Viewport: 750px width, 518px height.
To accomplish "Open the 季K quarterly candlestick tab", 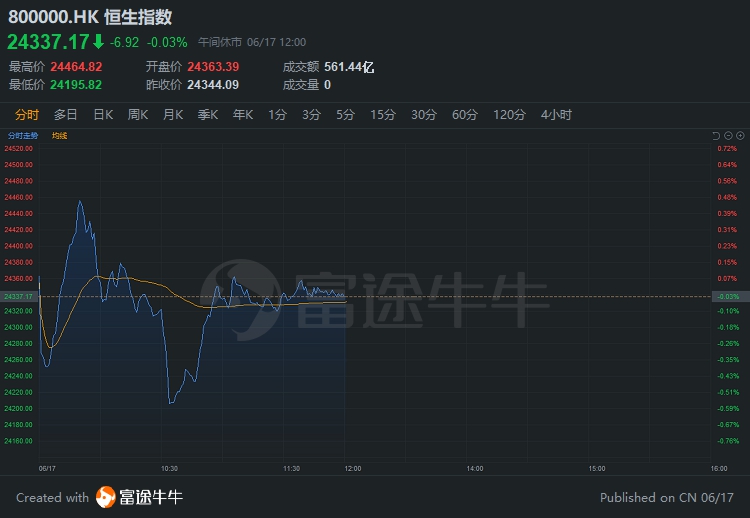I will click(208, 115).
